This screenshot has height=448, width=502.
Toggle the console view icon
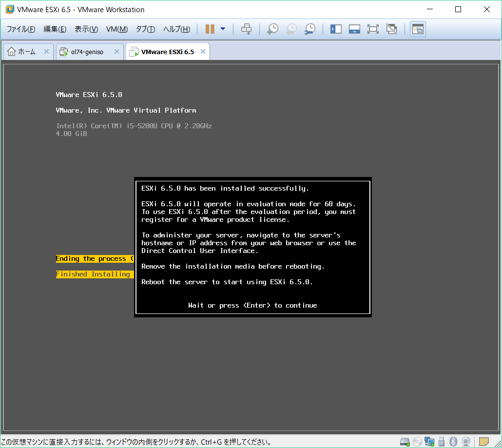coord(418,29)
